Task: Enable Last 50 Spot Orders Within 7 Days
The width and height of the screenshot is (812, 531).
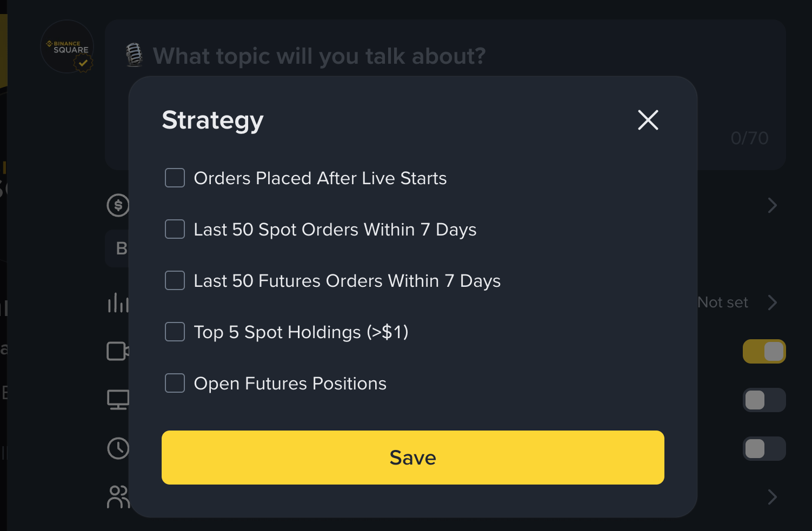Action: 175,229
